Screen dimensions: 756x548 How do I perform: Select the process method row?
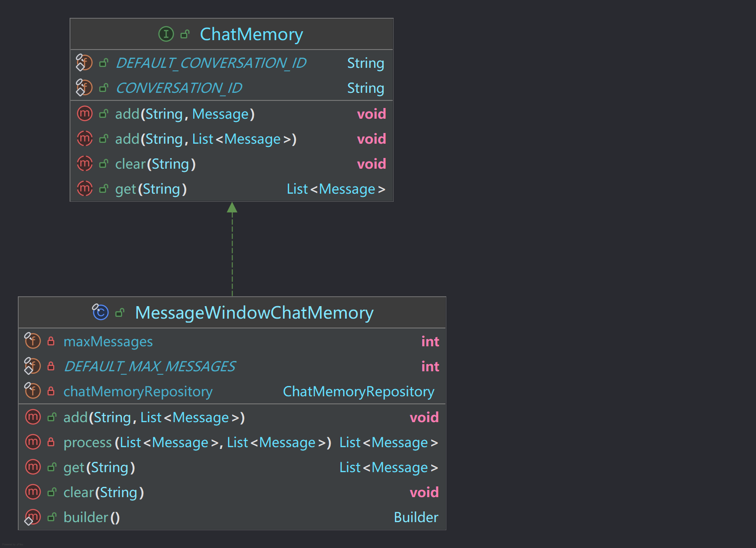coord(197,443)
